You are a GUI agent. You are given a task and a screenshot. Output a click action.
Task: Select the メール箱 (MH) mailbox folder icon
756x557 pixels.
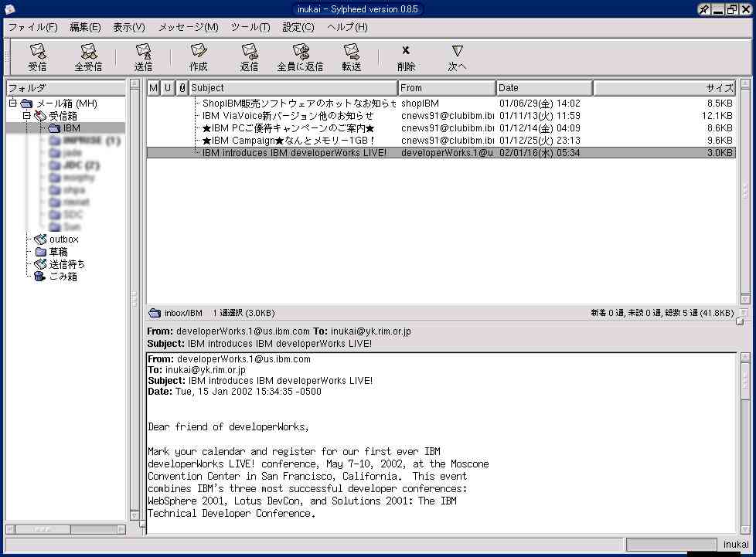pos(26,104)
